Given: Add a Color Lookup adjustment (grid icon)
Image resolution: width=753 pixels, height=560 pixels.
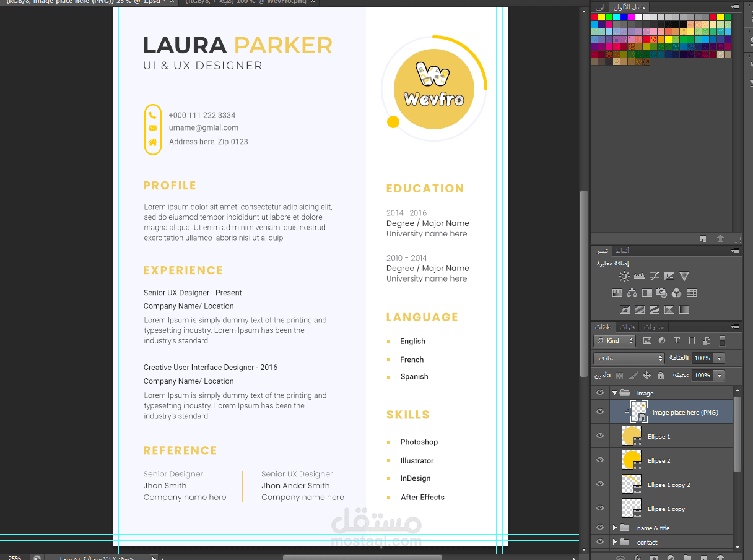Looking at the screenshot, I should [x=692, y=293].
